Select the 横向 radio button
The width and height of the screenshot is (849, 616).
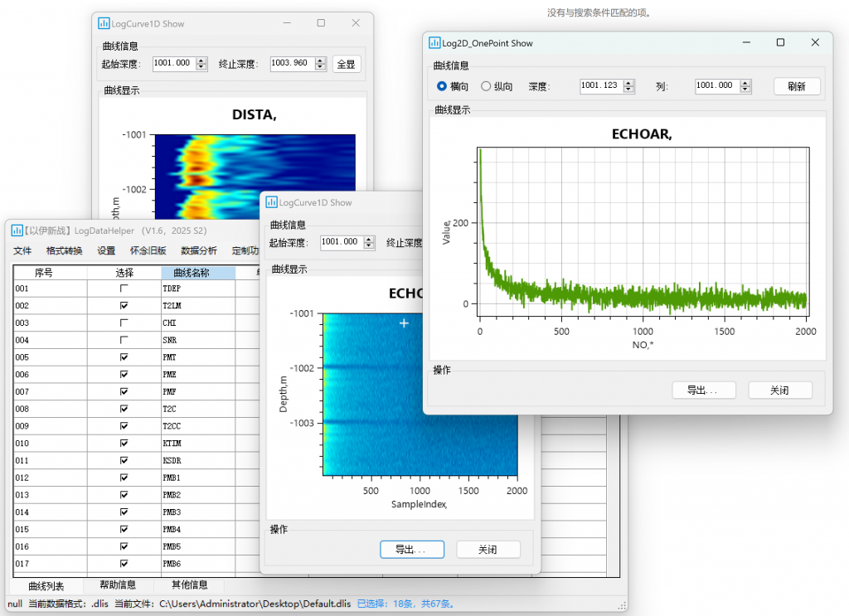[442, 86]
